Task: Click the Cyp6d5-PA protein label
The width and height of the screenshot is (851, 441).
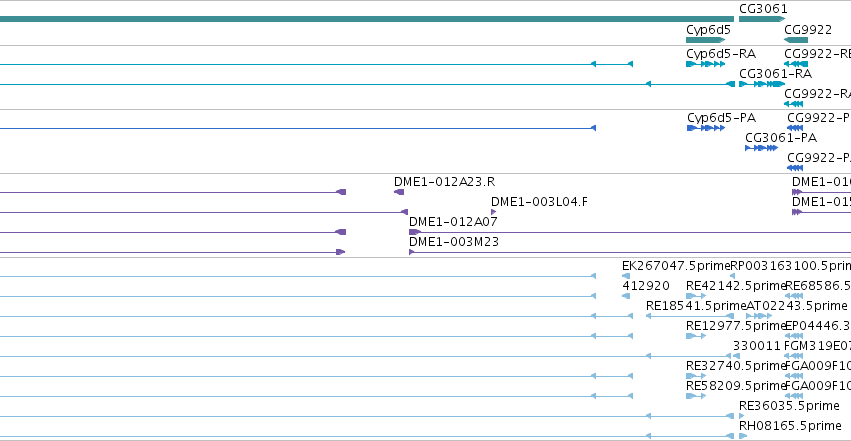Action: (721, 118)
